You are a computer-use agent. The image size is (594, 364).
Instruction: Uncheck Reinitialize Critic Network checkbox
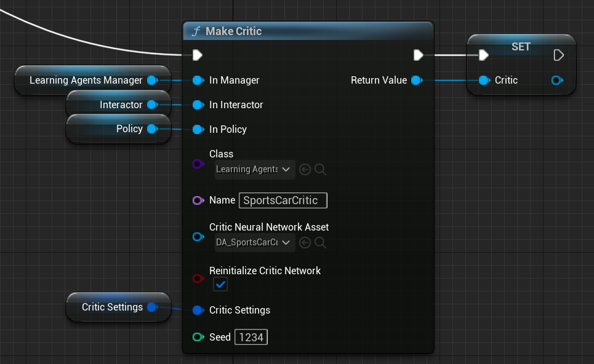tap(220, 284)
